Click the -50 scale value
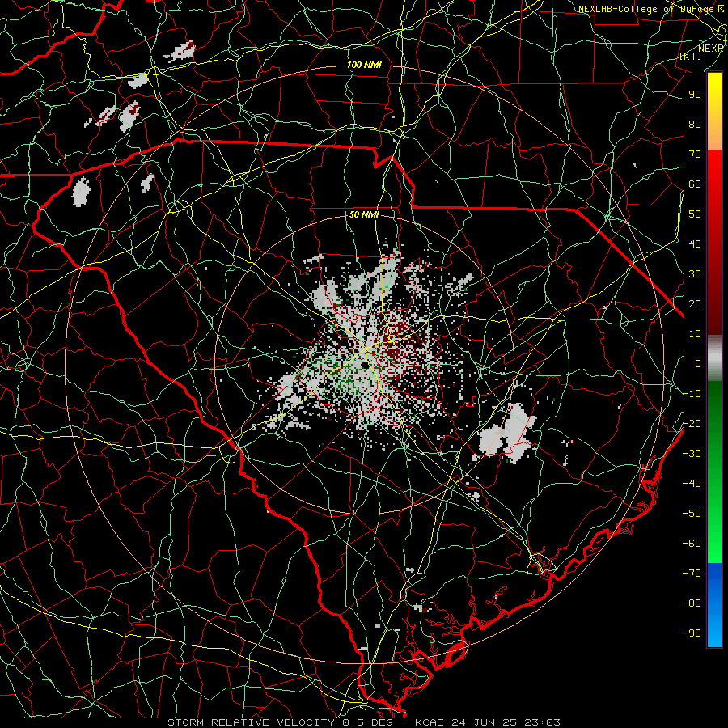728x728 pixels. pyautogui.click(x=692, y=514)
